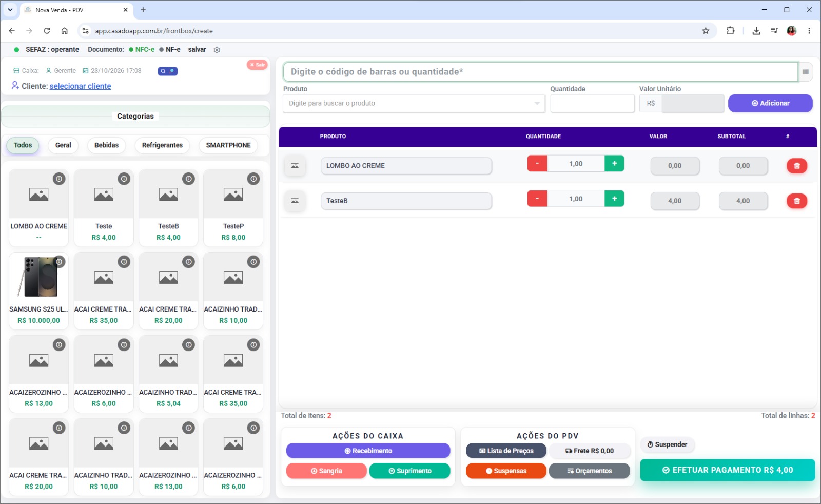Open the browser extensions puzzle icon
The height and width of the screenshot is (504, 821).
click(730, 31)
